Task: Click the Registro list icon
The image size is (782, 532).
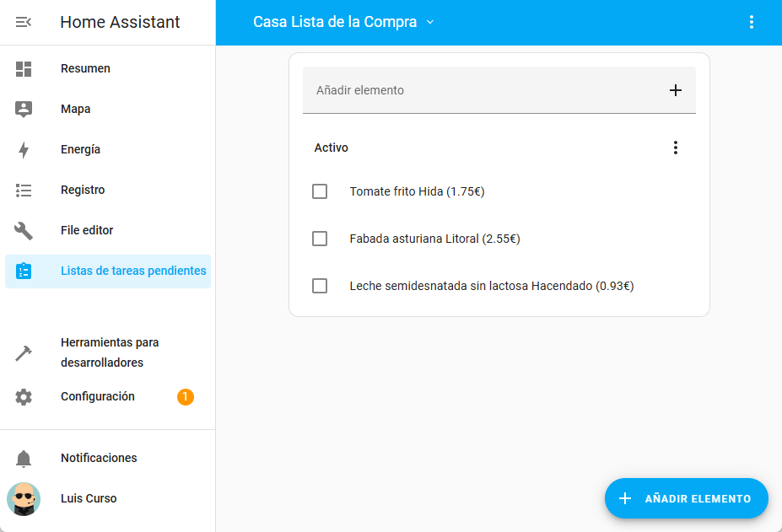Action: (24, 191)
